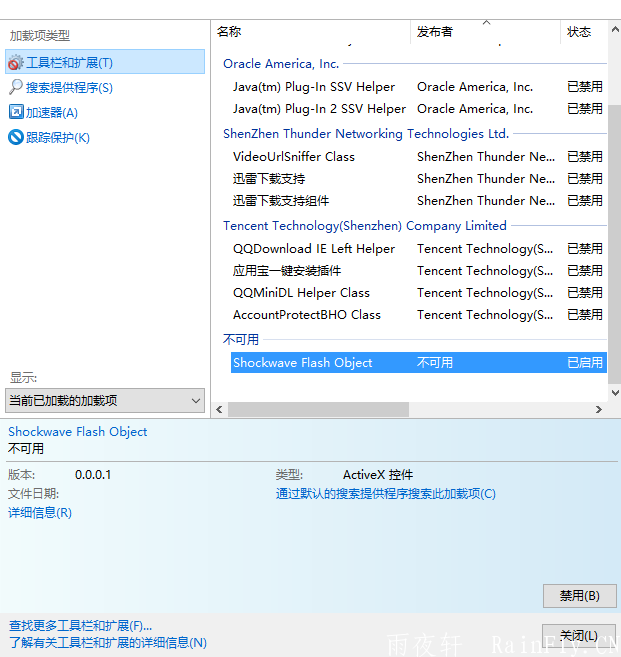
Task: Click search via default search provider link
Action: click(386, 494)
